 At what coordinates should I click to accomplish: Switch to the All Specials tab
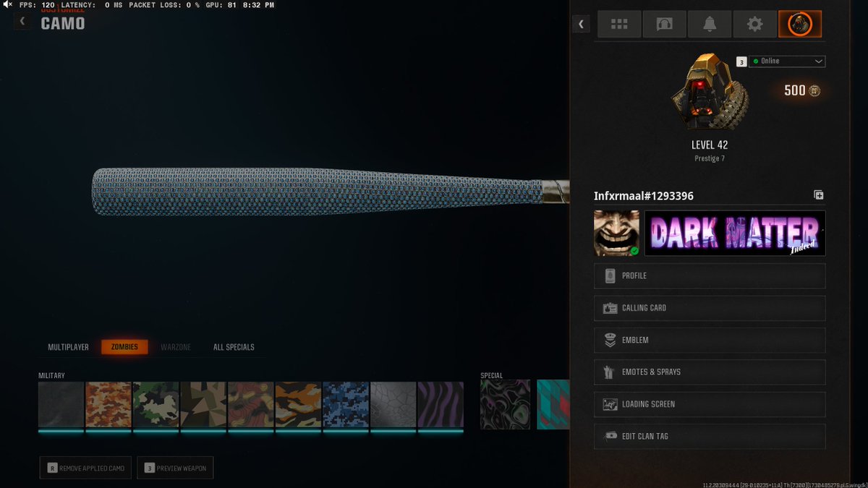point(234,347)
